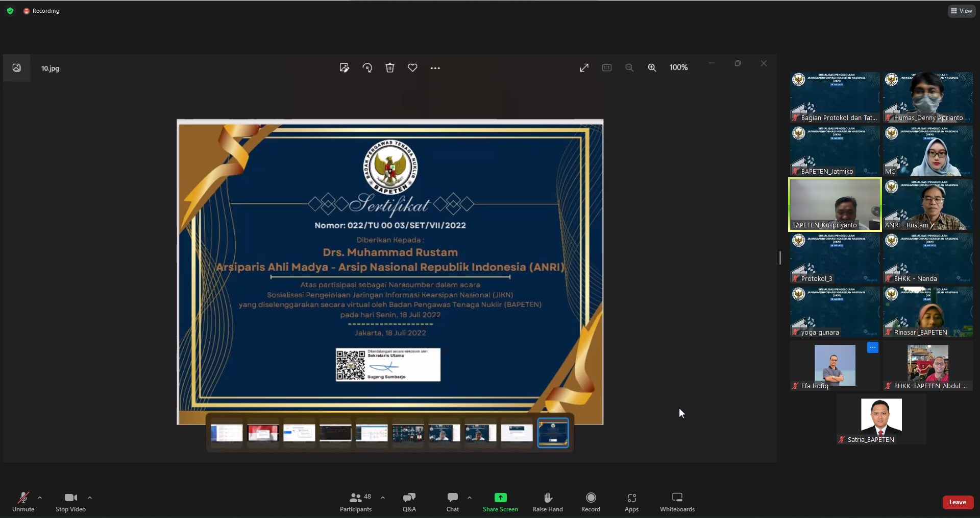Screen dimensions: 980x518
Task: Click the edit image icon in photo viewer
Action: tap(345, 67)
